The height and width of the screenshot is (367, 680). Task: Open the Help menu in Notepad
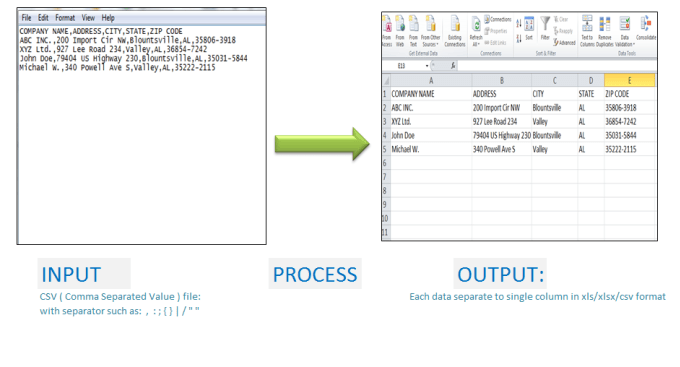tap(108, 18)
